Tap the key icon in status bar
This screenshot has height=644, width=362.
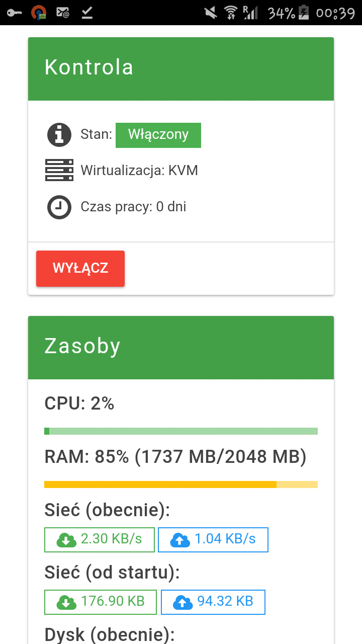14,12
